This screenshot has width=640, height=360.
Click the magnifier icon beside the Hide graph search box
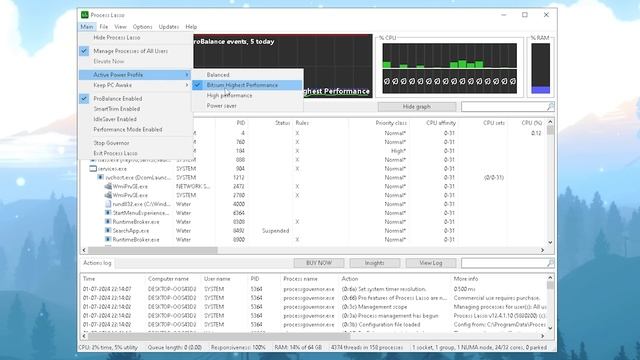tap(550, 107)
